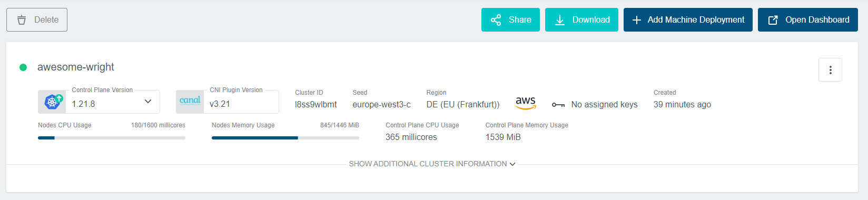Click the Canal CNI plugin logo
Image resolution: width=868 pixels, height=200 pixels.
(x=190, y=101)
